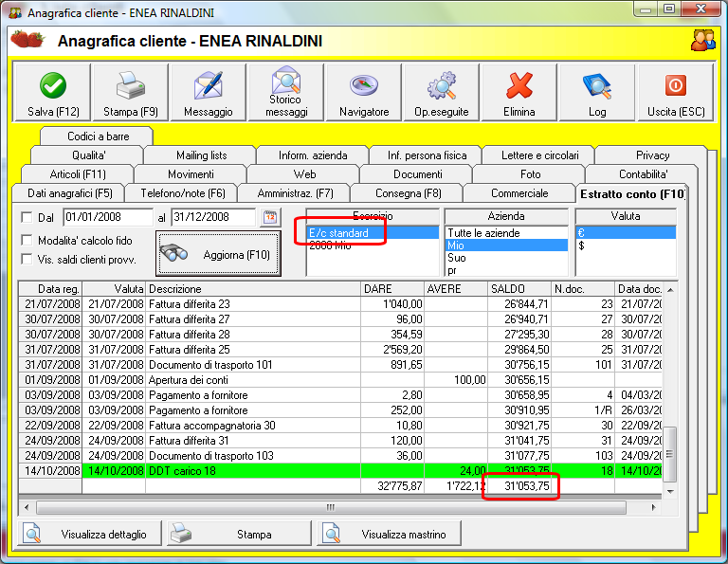Click Visualizza dettaglio button
This screenshot has height=564, width=728.
tap(89, 534)
